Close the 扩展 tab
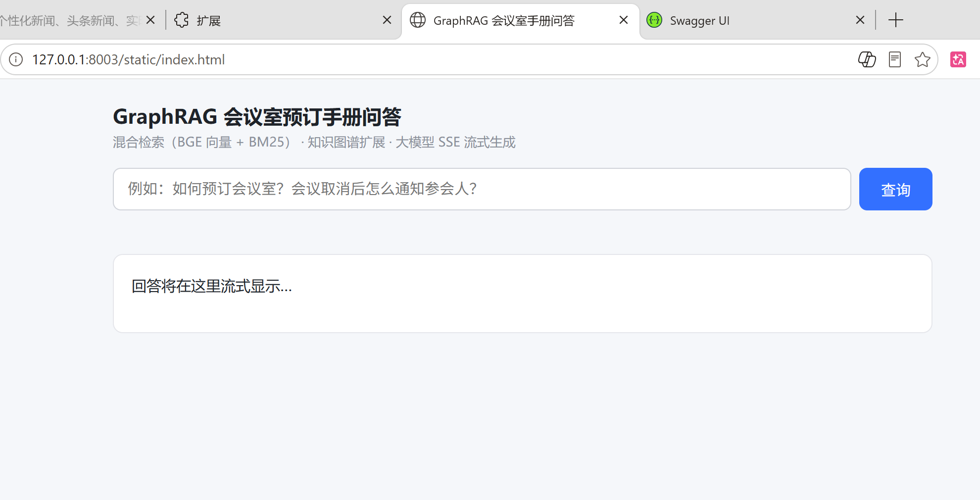The height and width of the screenshot is (500, 980). (387, 20)
